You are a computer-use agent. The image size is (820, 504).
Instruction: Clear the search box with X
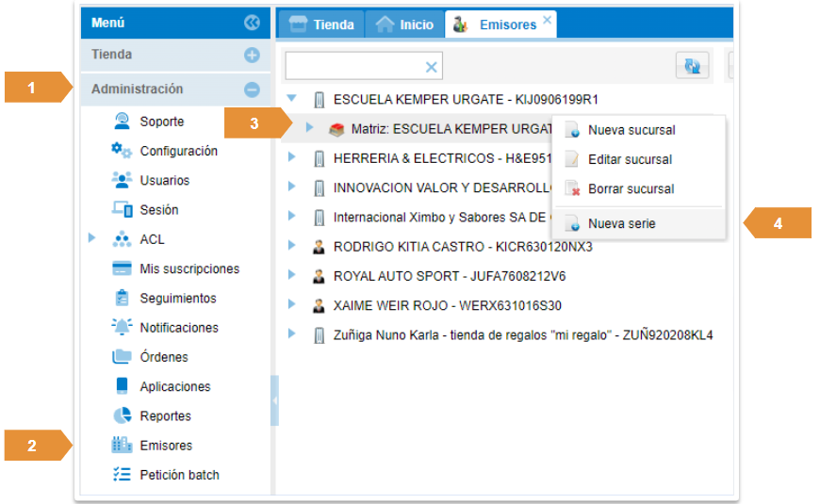[x=431, y=66]
